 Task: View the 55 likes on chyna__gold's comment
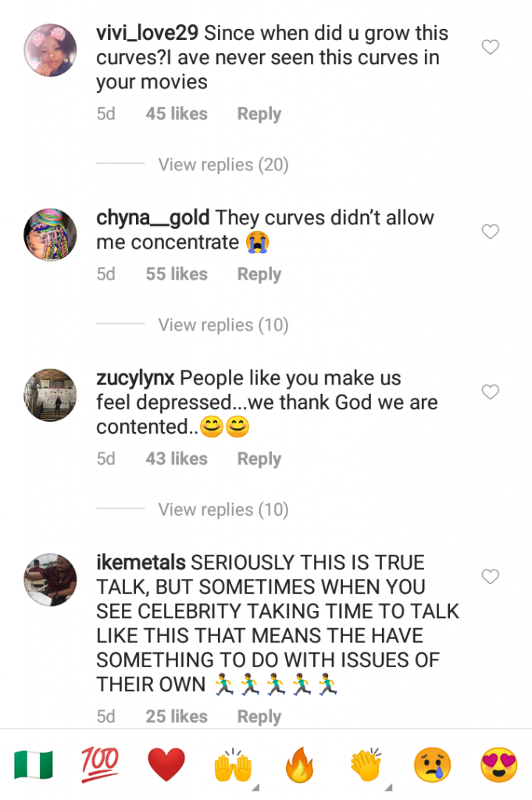[x=177, y=274]
